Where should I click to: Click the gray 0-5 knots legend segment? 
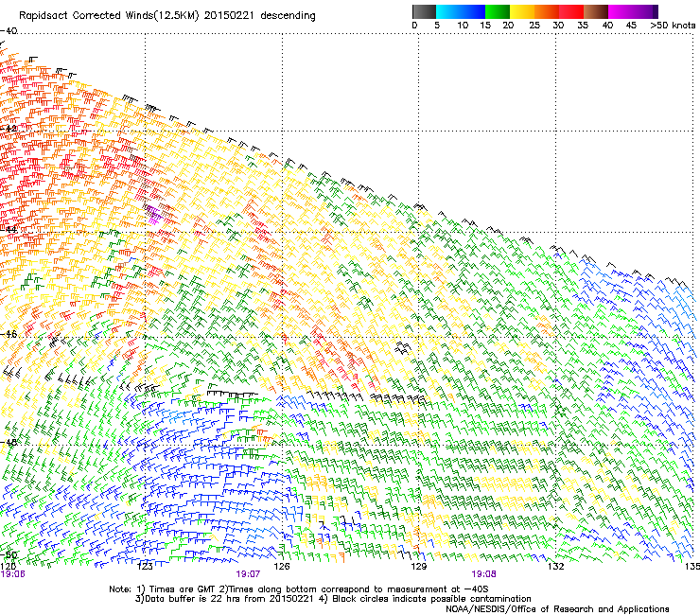coord(424,11)
